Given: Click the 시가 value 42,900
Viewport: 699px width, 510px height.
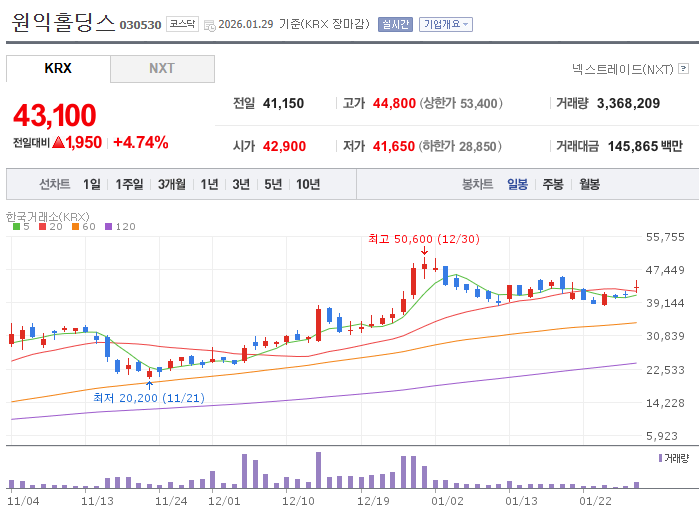Looking at the screenshot, I should pos(284,146).
